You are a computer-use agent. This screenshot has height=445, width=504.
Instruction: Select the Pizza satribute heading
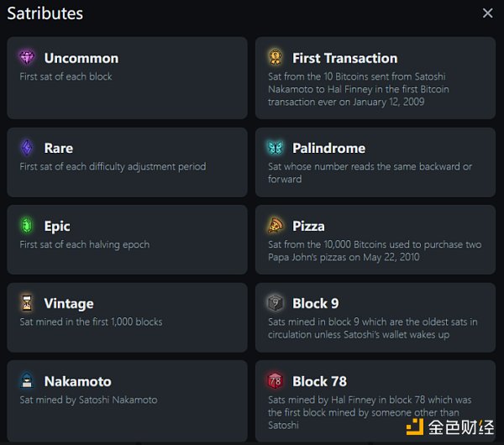308,226
